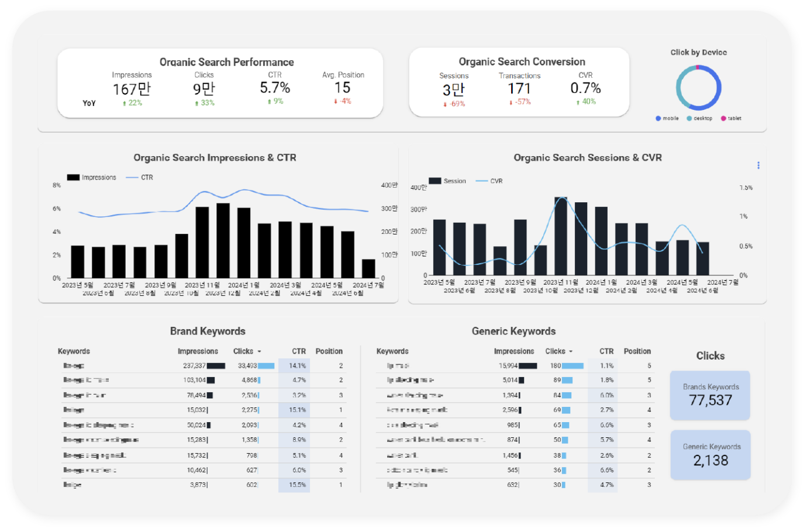The image size is (807, 532).
Task: Click the Organic Search Performance title
Action: click(x=226, y=62)
